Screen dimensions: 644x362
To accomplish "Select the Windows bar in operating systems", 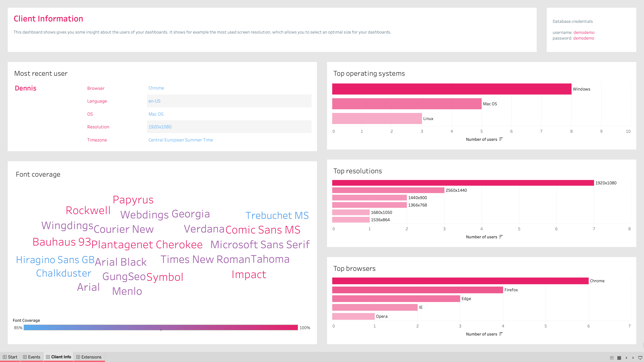I will point(451,89).
